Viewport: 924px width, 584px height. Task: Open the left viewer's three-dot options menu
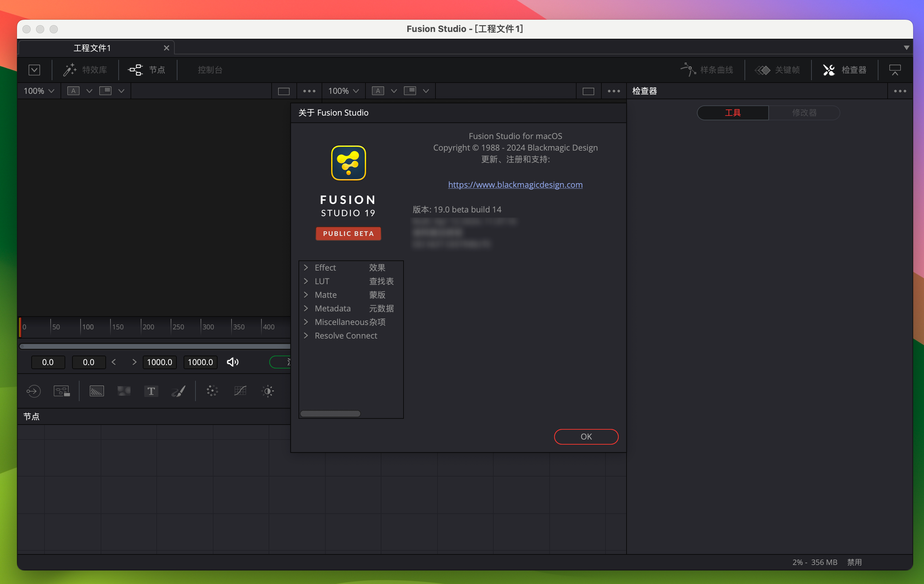point(309,91)
